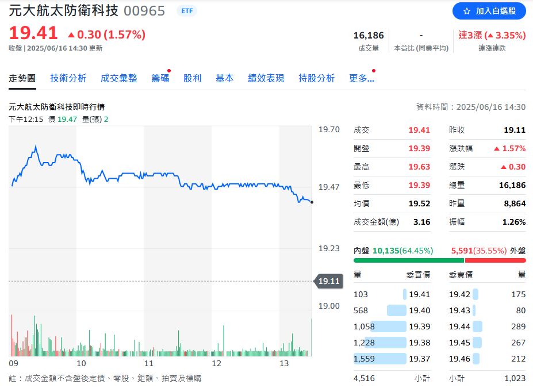Click the 最高 value 19.63
The height and width of the screenshot is (392, 533).
click(x=419, y=167)
